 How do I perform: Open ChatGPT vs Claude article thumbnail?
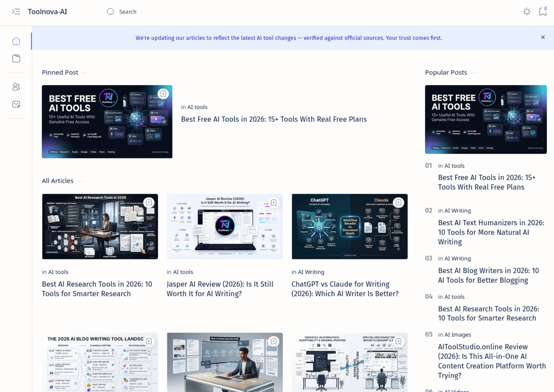350,226
